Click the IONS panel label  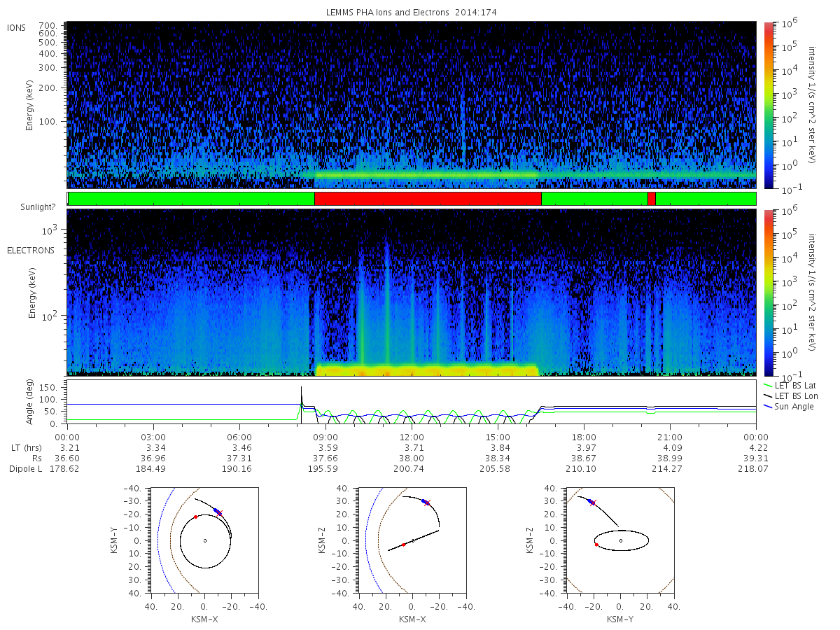(17, 27)
